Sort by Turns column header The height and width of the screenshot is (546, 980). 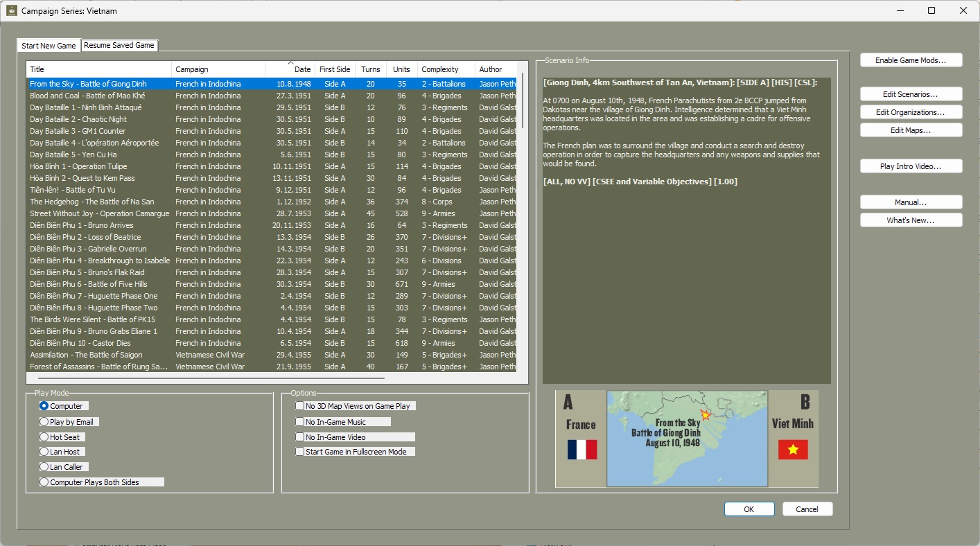tap(371, 69)
